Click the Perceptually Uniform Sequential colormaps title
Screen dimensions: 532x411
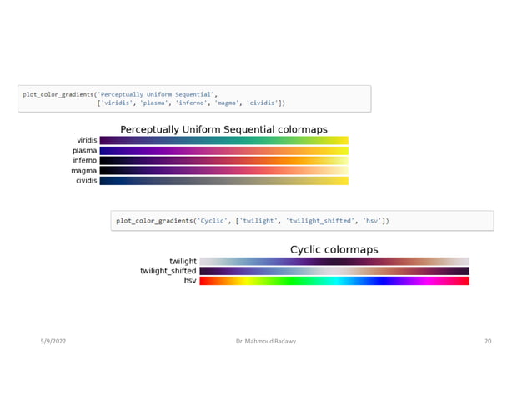point(223,129)
